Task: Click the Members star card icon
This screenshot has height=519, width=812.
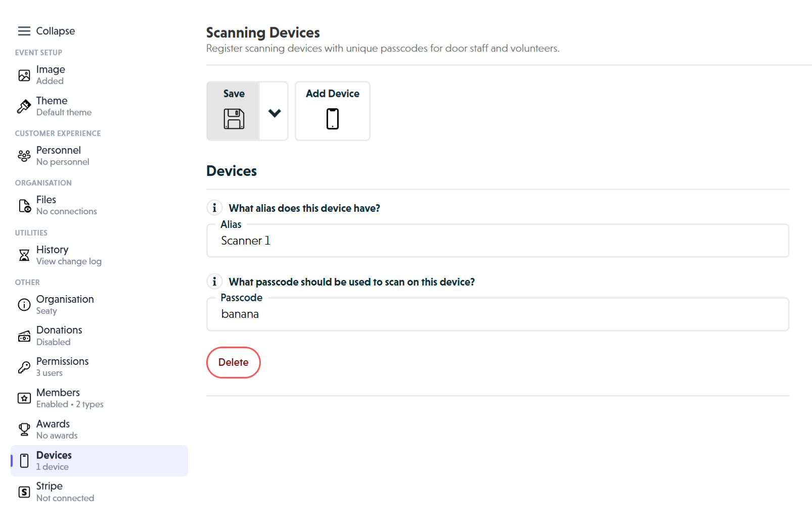Action: pyautogui.click(x=24, y=398)
